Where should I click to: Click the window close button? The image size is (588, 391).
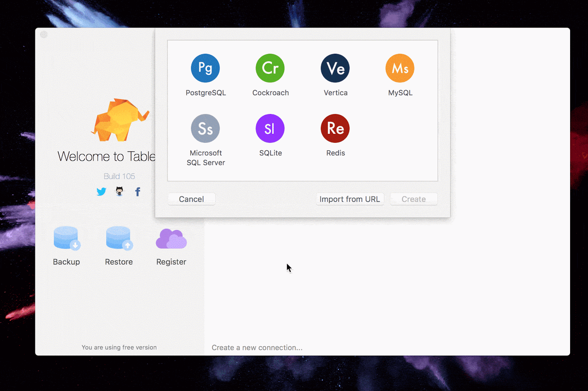click(44, 35)
